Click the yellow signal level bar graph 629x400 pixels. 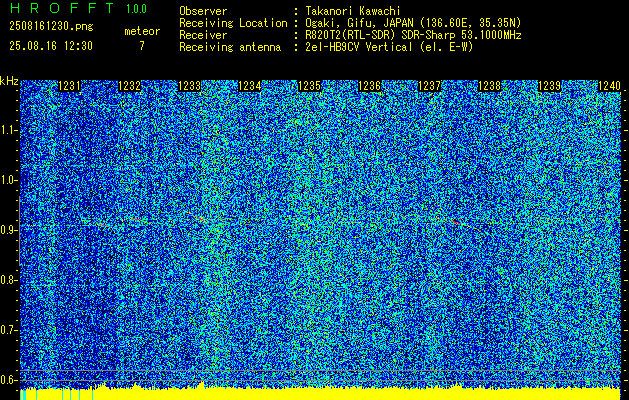(320, 393)
